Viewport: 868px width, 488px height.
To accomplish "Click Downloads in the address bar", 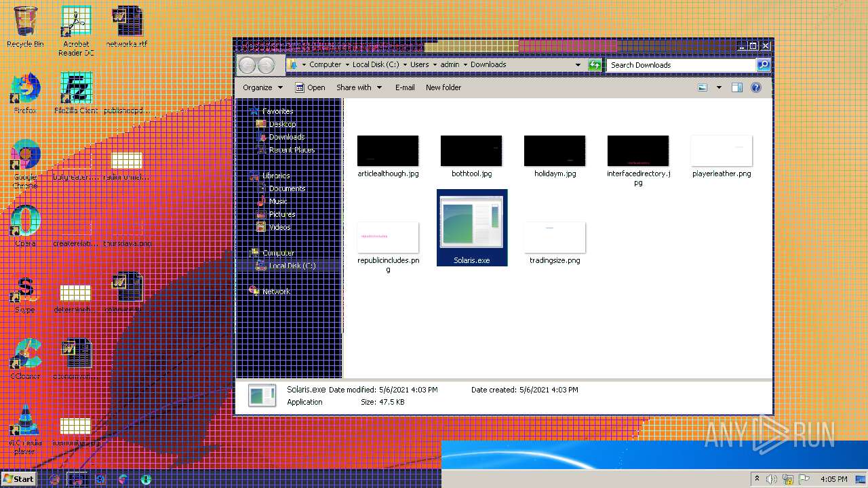I will 488,64.
